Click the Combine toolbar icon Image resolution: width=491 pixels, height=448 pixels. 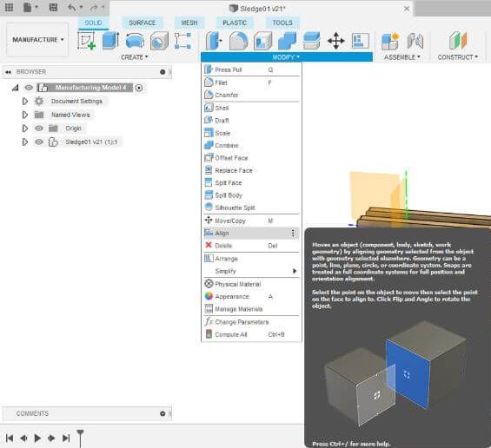click(x=287, y=41)
